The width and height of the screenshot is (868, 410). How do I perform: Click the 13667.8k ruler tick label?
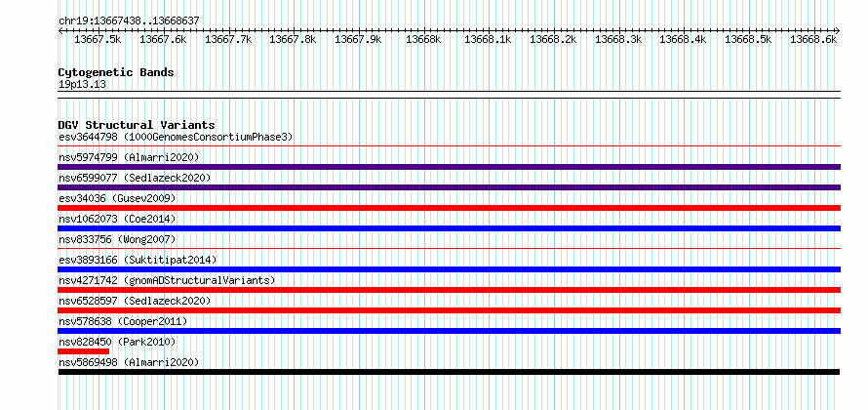click(293, 39)
